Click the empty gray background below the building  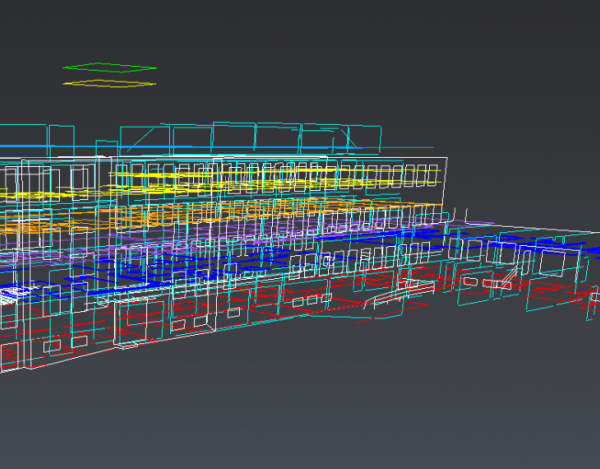tap(300, 410)
